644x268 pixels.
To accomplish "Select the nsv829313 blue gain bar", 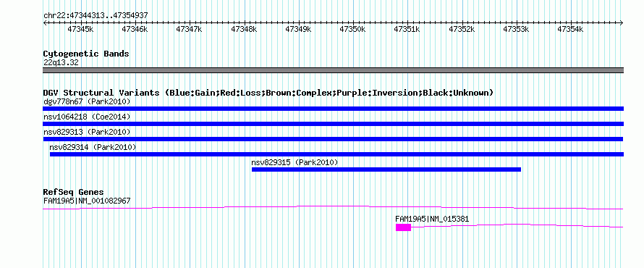I will 333,139.
